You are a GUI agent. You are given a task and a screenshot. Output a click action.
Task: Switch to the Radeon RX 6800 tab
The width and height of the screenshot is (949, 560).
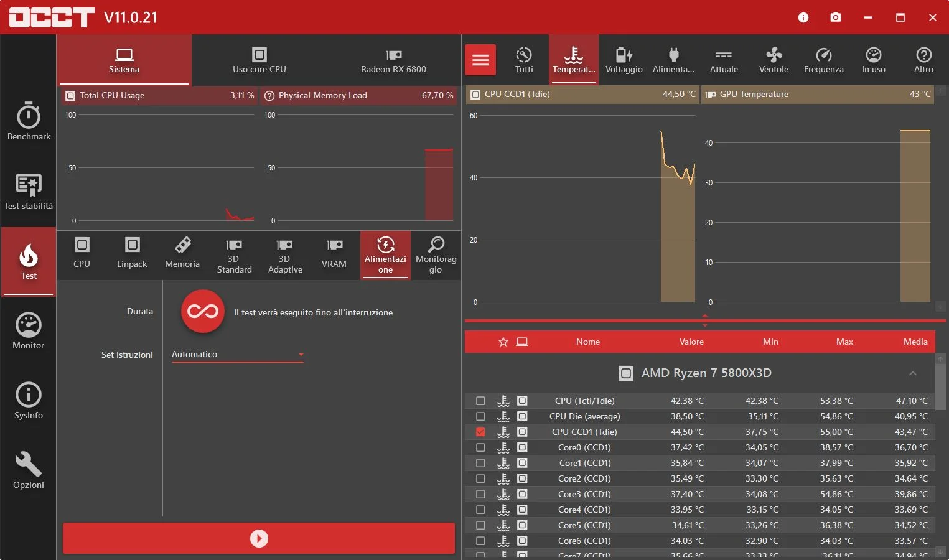pos(393,60)
